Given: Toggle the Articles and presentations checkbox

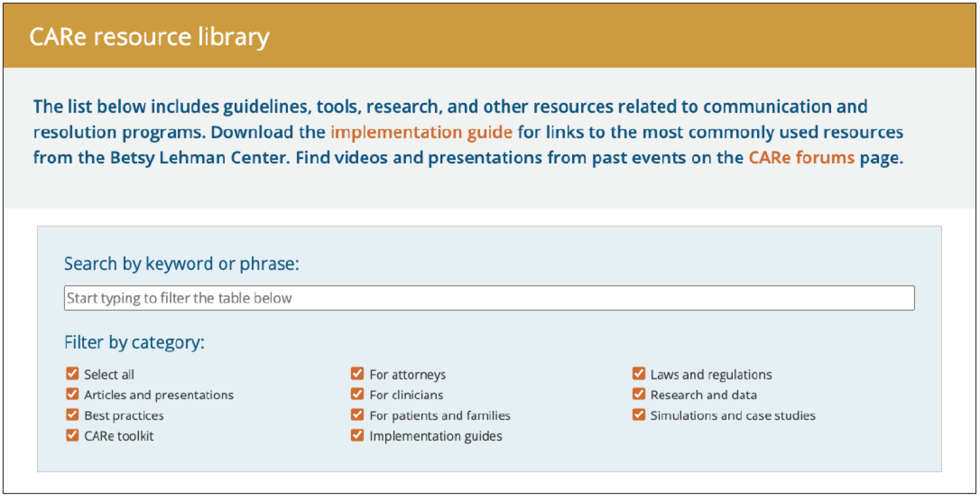Looking at the screenshot, I should pyautogui.click(x=72, y=394).
